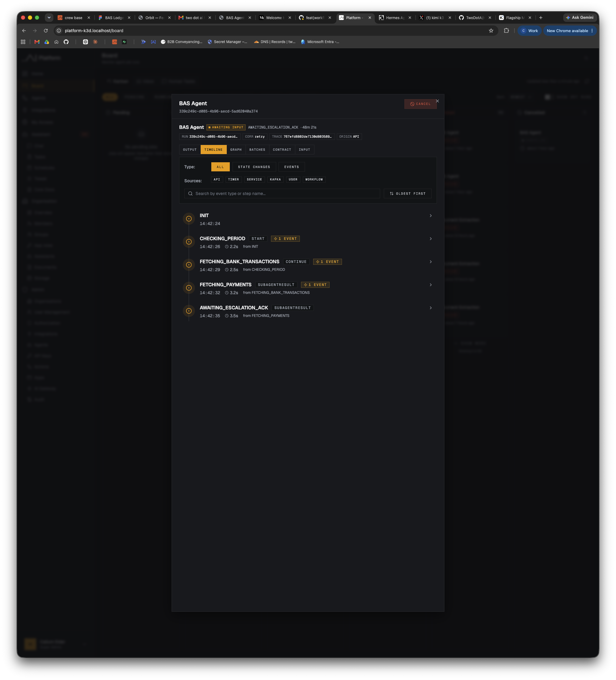Viewport: 616px width, 680px height.
Task: Click the INIT timeline node icon
Action: (189, 219)
